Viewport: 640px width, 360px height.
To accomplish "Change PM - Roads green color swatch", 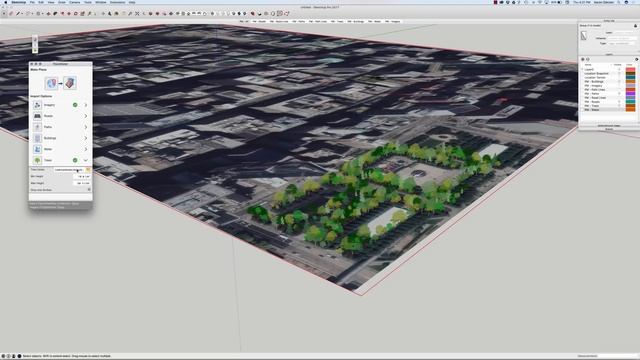I will click(630, 102).
